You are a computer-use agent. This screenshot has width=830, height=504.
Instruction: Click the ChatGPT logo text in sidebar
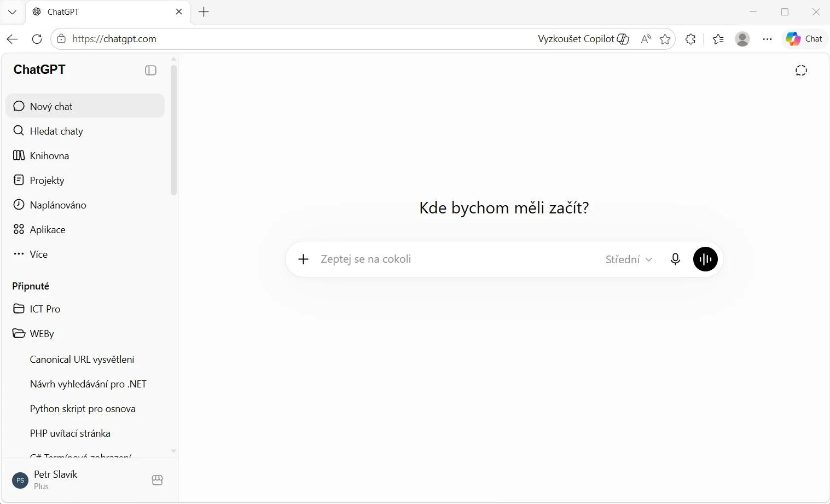(x=39, y=69)
